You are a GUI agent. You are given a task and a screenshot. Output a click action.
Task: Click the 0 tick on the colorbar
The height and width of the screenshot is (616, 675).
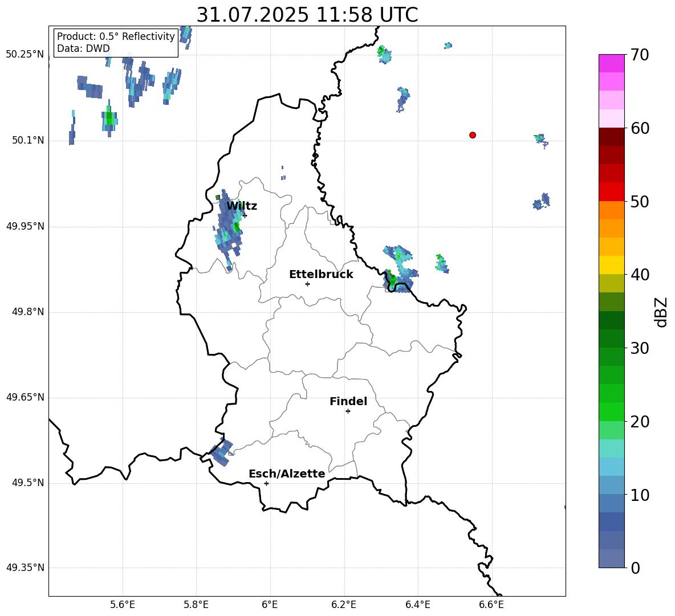636,568
